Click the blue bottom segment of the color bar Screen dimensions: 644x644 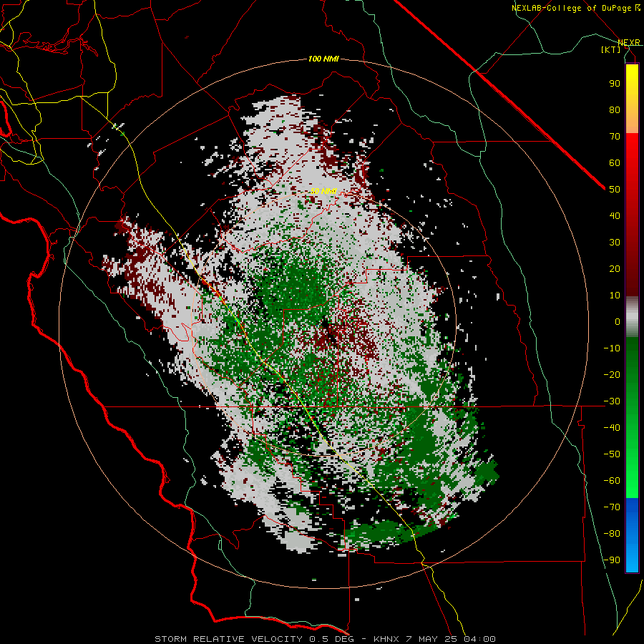point(632,535)
